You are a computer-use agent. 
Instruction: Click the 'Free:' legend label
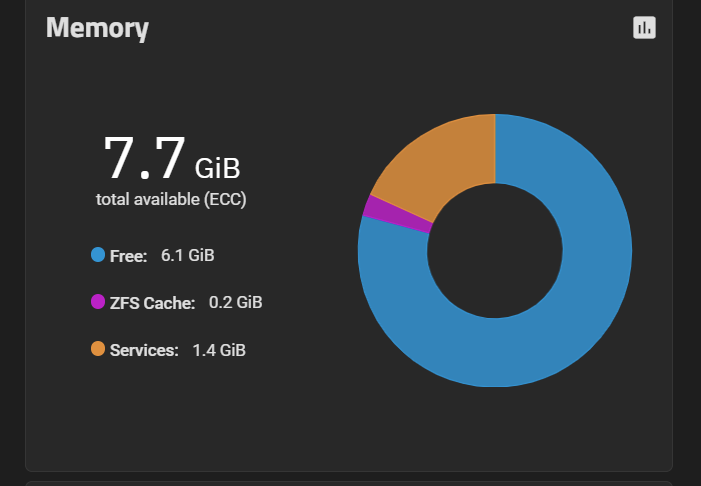pyautogui.click(x=128, y=256)
